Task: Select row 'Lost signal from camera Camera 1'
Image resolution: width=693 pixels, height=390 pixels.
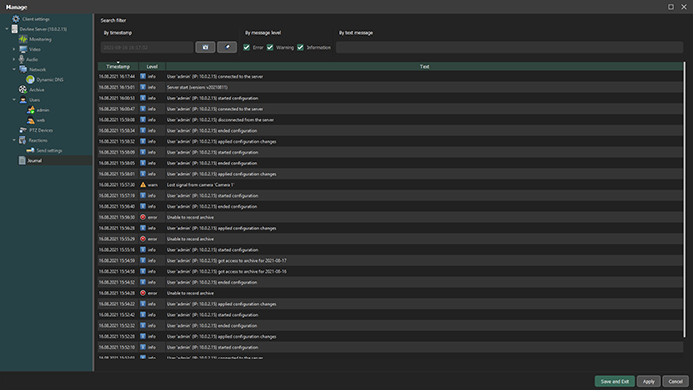Action: pyautogui.click(x=390, y=185)
